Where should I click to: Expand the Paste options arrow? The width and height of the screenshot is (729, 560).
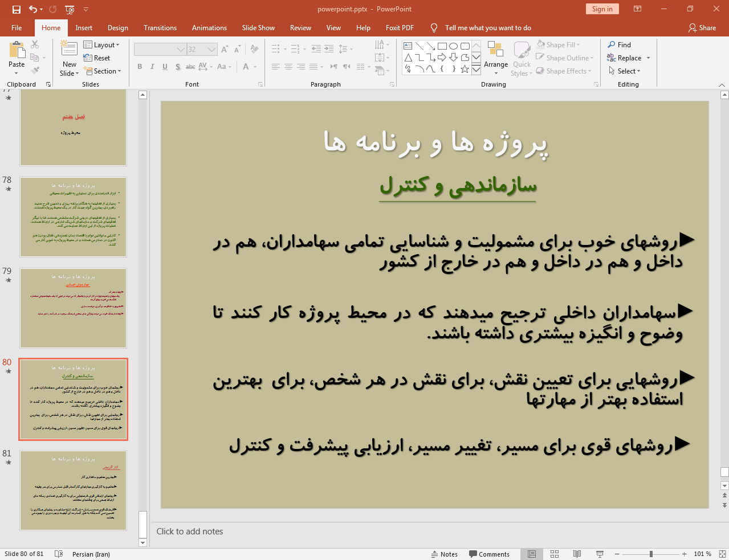pyautogui.click(x=17, y=73)
